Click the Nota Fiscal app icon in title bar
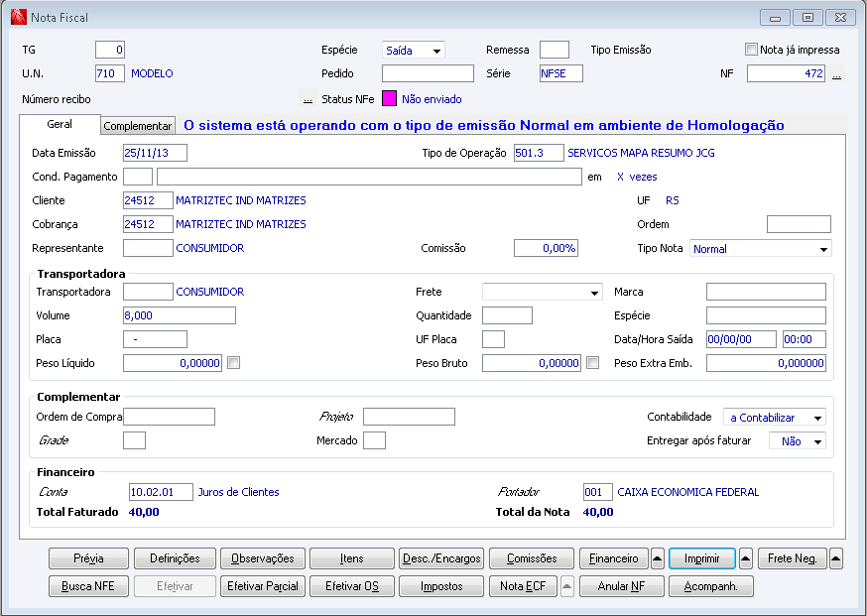This screenshot has height=616, width=867. point(18,17)
